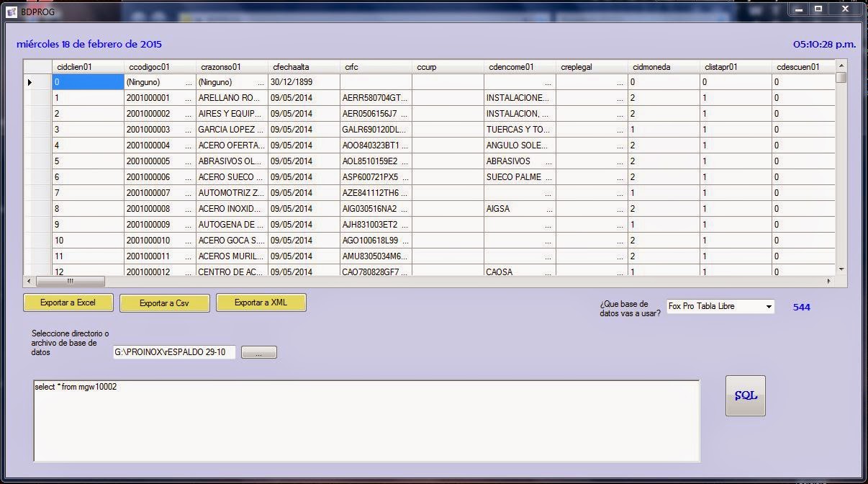This screenshot has width=868, height=484.
Task: Click the Exportar a XML button
Action: tap(261, 302)
